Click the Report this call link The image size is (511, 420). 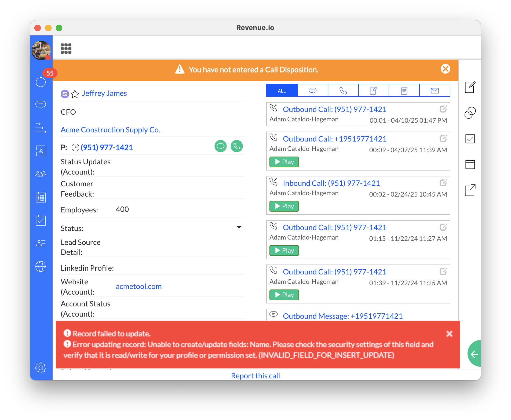[255, 376]
